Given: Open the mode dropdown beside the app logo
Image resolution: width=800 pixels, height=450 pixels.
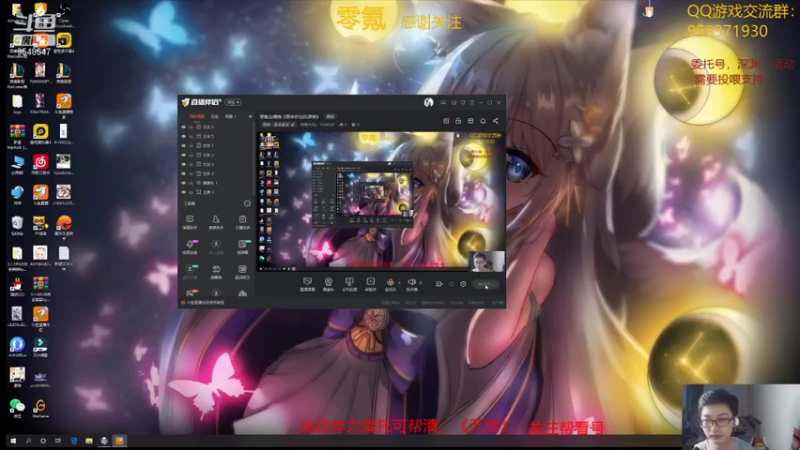Looking at the screenshot, I should click(233, 102).
